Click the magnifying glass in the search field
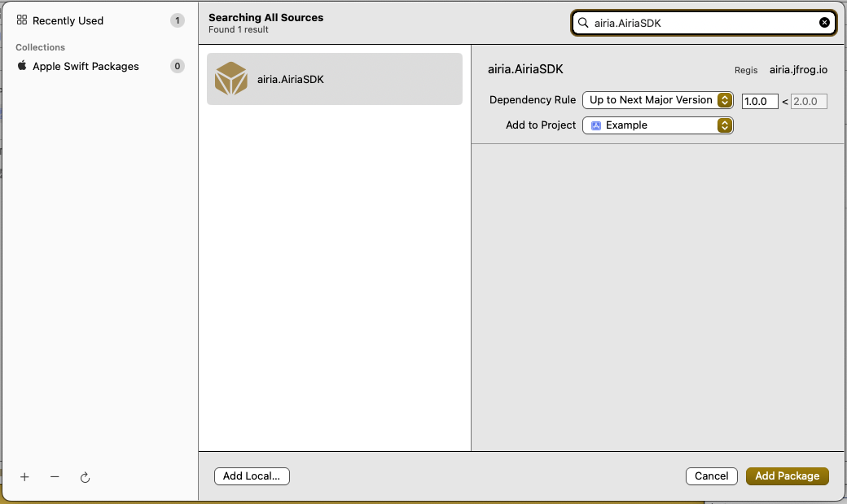The width and height of the screenshot is (847, 504). pos(583,23)
